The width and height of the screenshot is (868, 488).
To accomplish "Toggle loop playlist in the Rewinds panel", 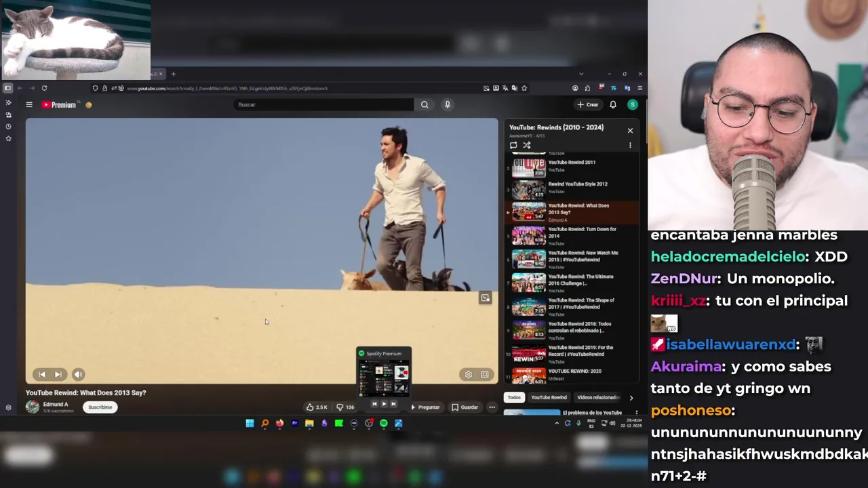I will tap(513, 145).
